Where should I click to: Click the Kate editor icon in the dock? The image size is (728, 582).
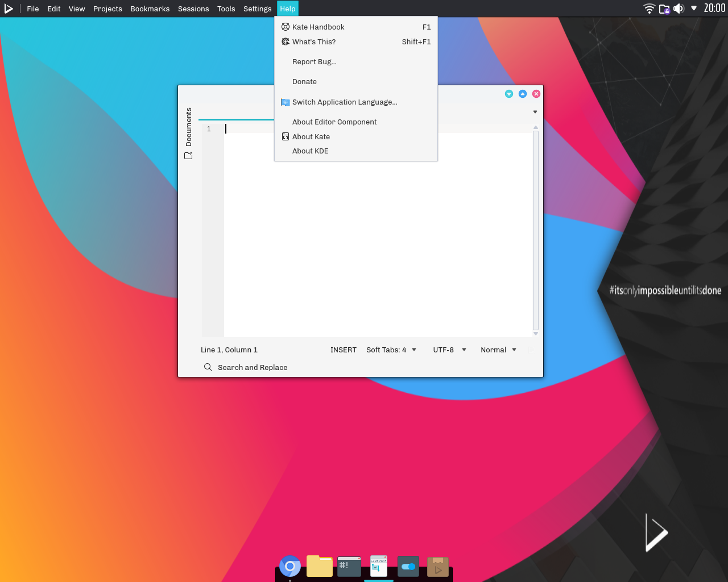point(379,566)
